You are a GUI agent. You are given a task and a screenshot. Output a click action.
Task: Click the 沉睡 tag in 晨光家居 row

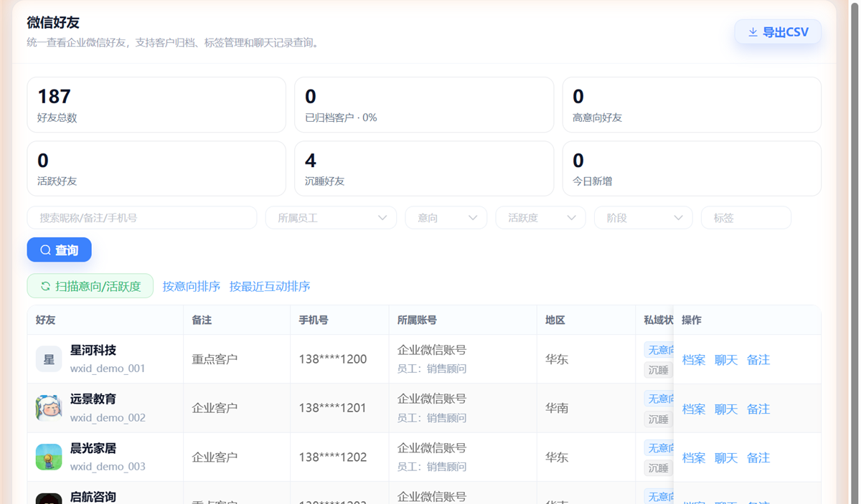tap(659, 468)
